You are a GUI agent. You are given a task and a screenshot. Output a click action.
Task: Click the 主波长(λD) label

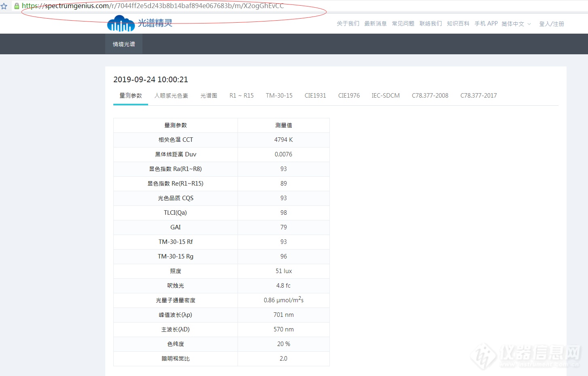(176, 329)
